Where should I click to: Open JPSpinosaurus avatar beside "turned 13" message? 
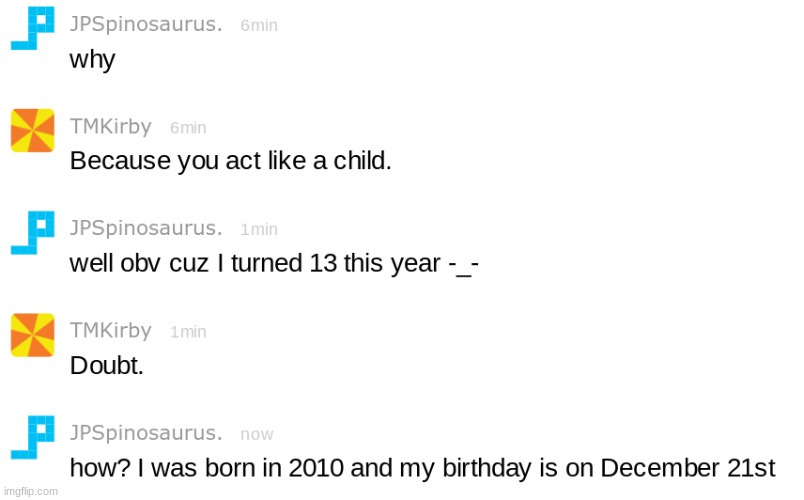[32, 232]
